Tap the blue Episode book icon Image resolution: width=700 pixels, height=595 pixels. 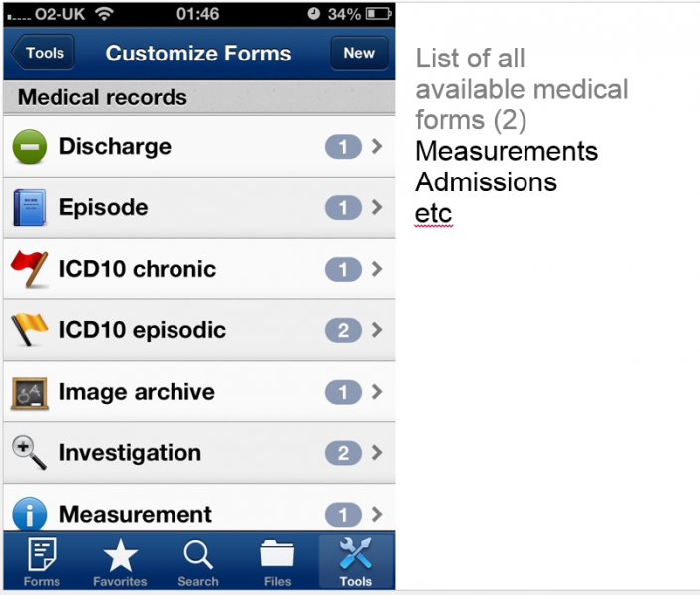click(x=30, y=208)
